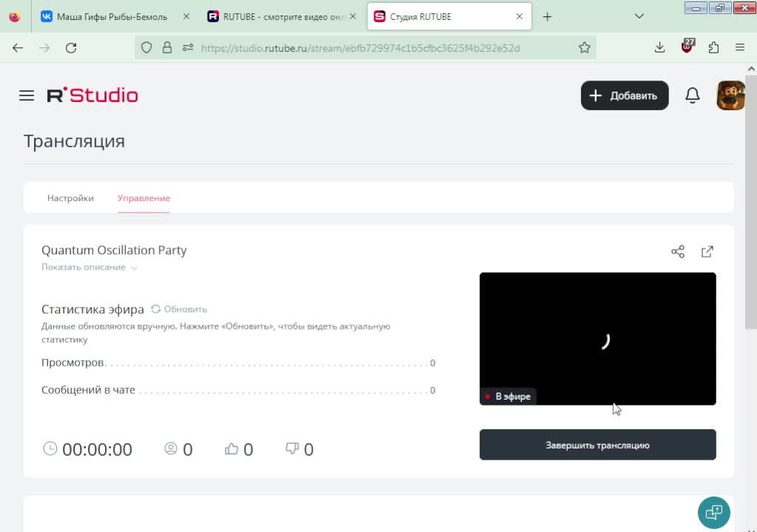Image resolution: width=757 pixels, height=532 pixels.
Task: Open the Firefox application menu
Action: point(739,47)
